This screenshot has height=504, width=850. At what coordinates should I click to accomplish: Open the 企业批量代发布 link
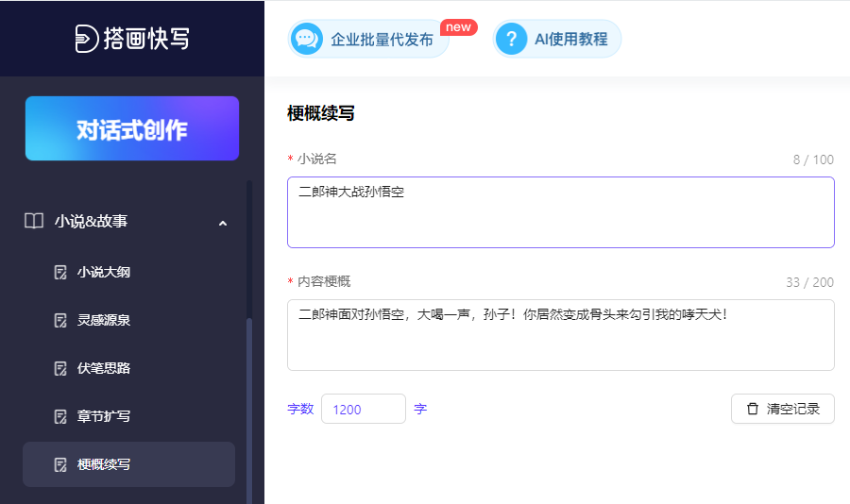tap(368, 39)
